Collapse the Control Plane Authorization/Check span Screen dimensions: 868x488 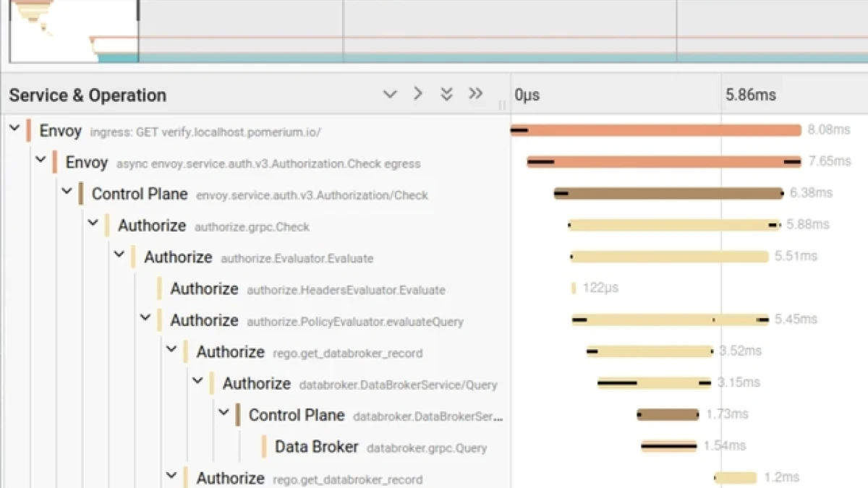(67, 192)
